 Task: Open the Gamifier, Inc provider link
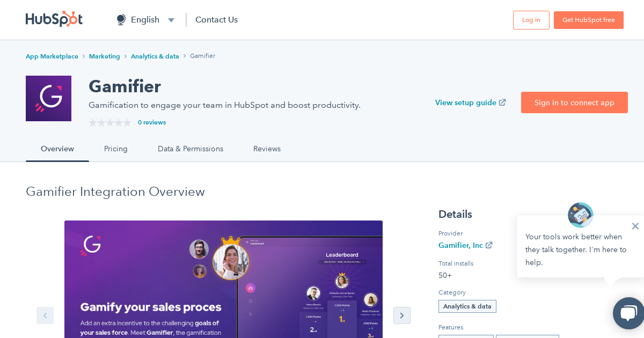click(x=460, y=245)
